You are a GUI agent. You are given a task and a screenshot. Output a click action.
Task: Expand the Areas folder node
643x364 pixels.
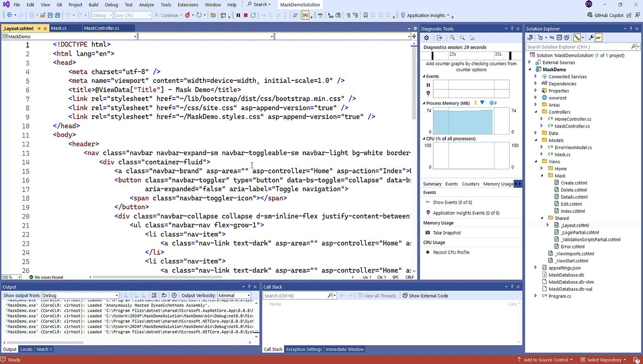point(536,105)
